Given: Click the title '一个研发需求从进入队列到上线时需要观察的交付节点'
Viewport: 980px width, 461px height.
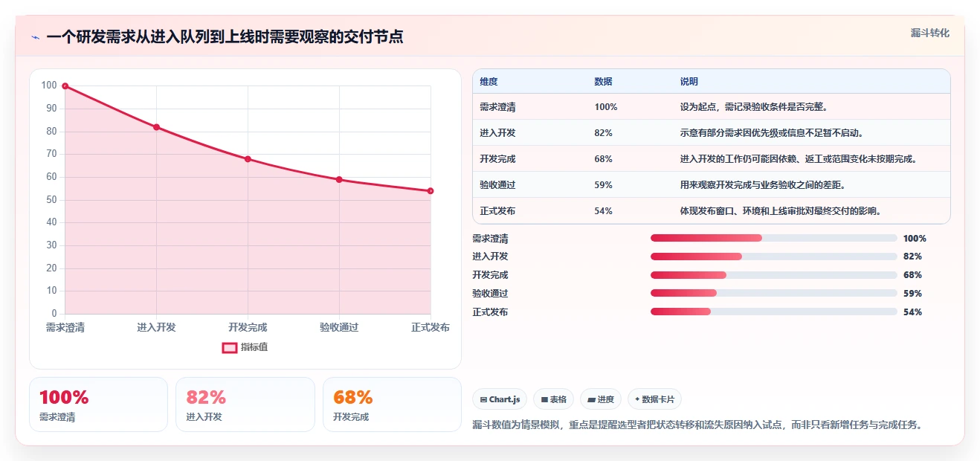Looking at the screenshot, I should [225, 37].
